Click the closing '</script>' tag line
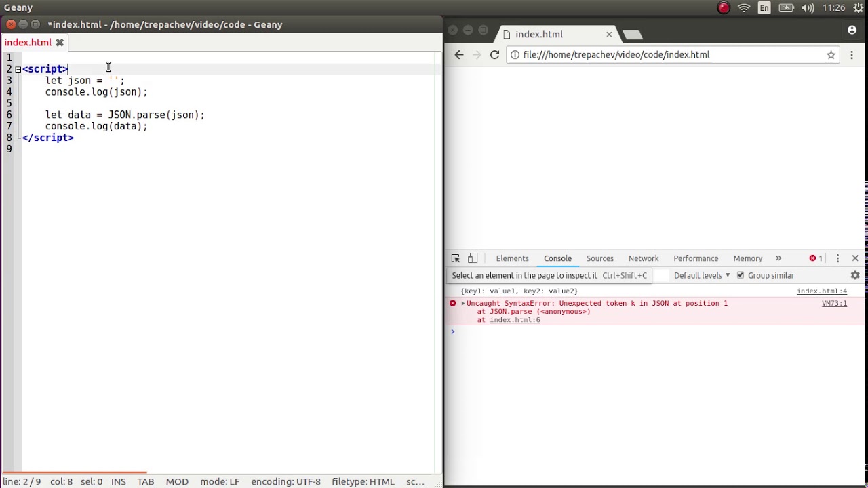This screenshot has height=488, width=868. pos(47,138)
